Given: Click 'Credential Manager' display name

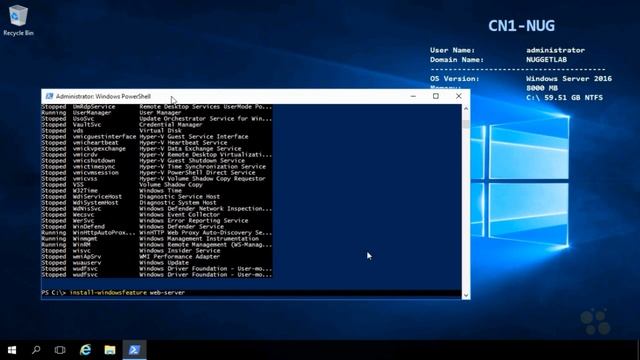Looking at the screenshot, I should (171, 124).
